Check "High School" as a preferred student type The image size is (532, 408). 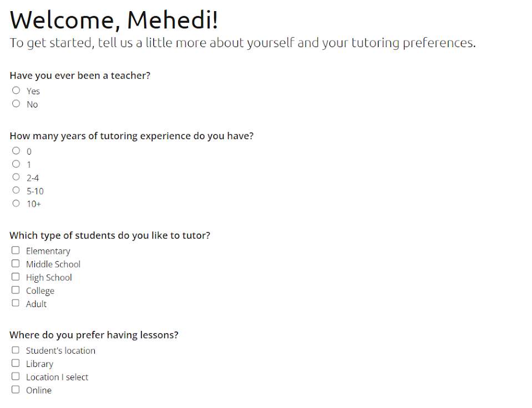(x=15, y=276)
